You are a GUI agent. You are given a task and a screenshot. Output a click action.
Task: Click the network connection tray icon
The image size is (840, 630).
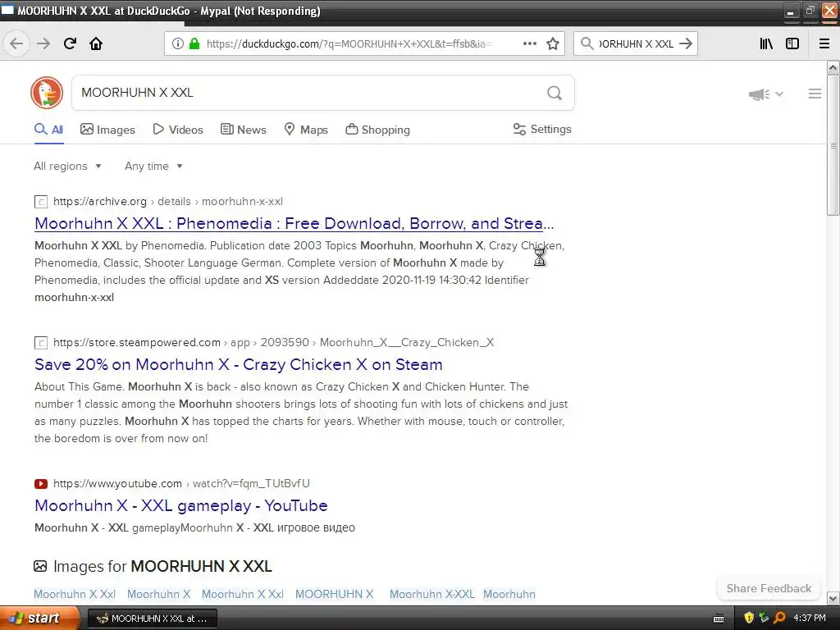pos(764,619)
